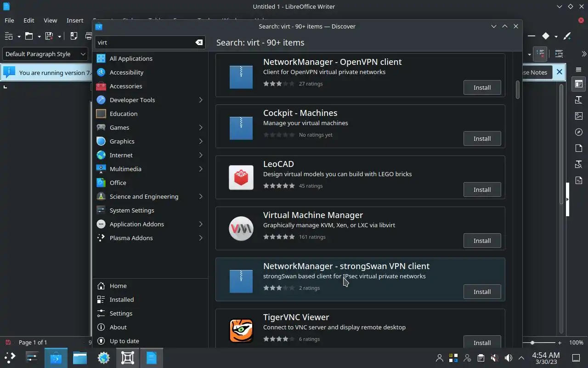
Task: Click the Discover results scrollbar
Action: (517, 90)
